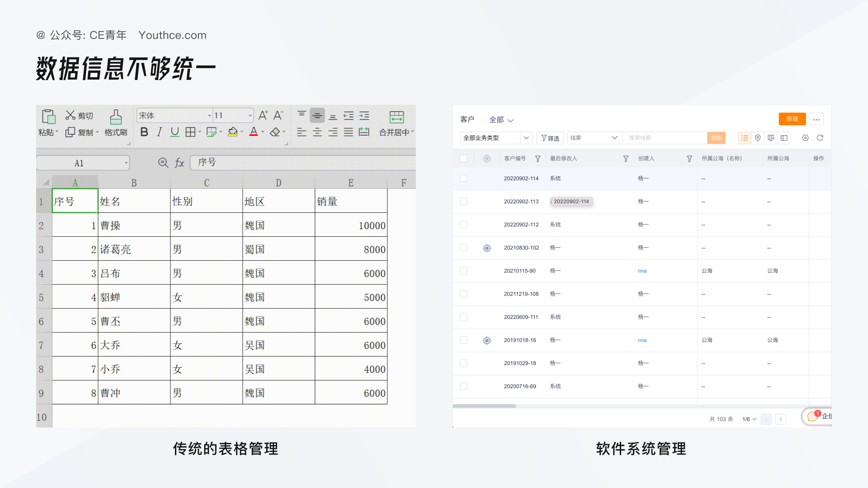Toggle the select-all checkbox in table header
868x488 pixels.
pyautogui.click(x=463, y=158)
